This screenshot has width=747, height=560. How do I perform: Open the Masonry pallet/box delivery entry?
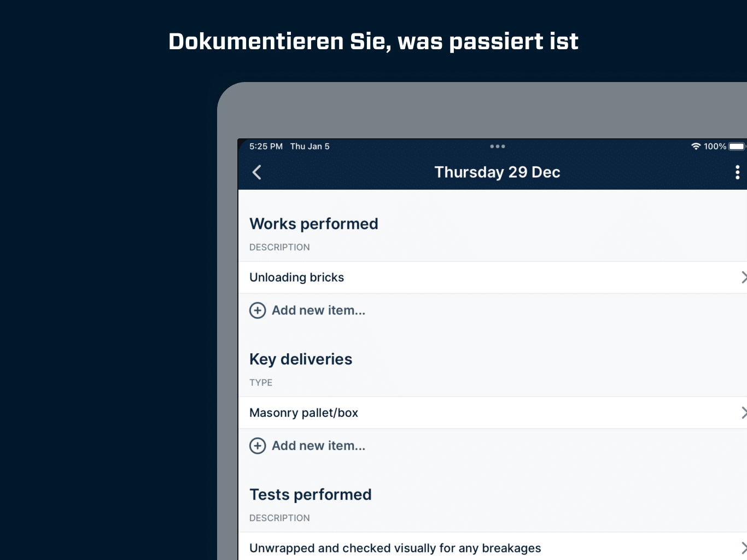point(493,413)
